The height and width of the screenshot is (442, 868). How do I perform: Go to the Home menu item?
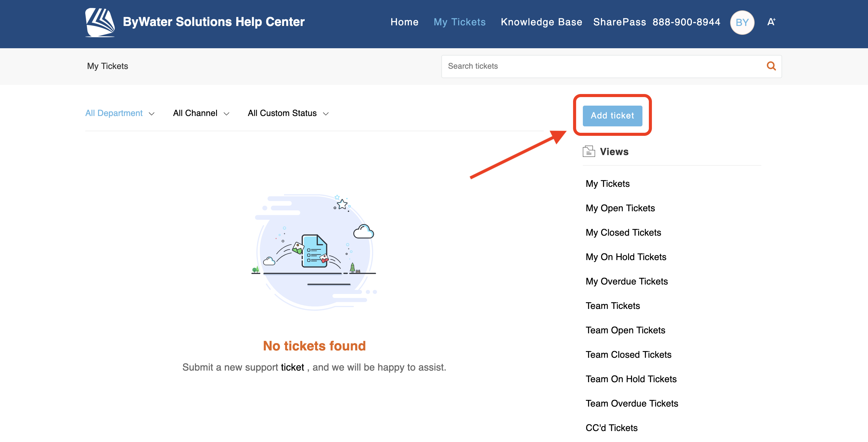[404, 22]
